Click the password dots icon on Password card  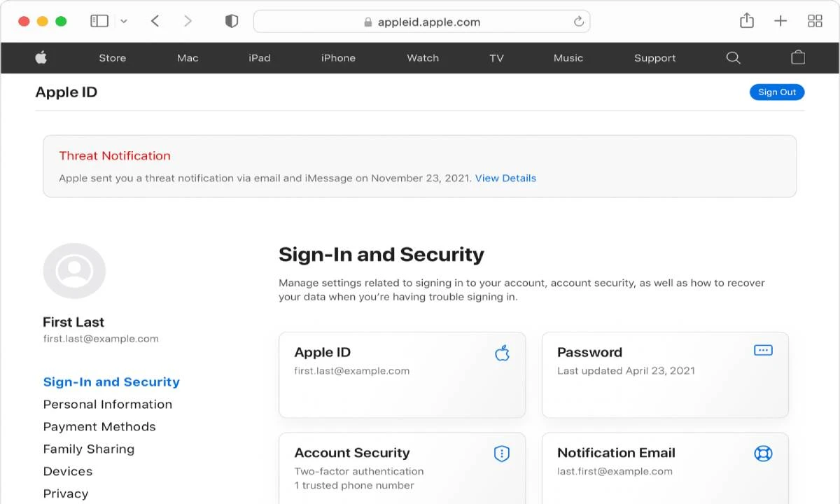click(763, 350)
